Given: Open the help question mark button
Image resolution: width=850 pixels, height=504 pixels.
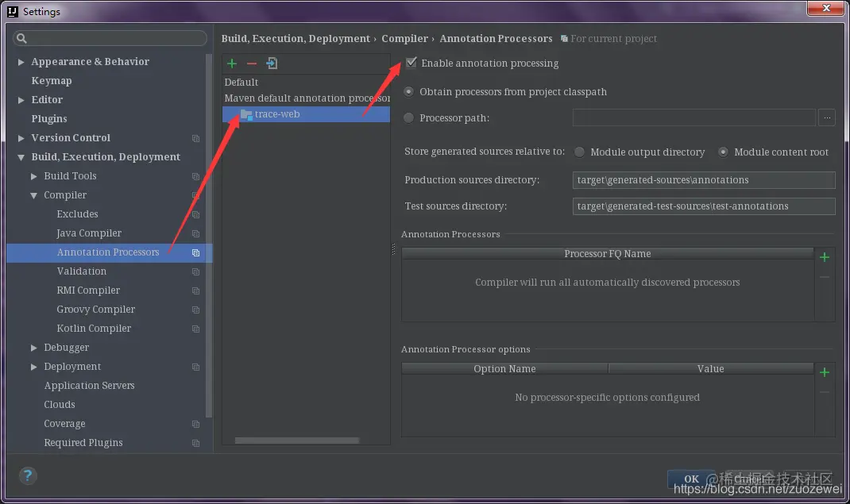Looking at the screenshot, I should (x=28, y=476).
